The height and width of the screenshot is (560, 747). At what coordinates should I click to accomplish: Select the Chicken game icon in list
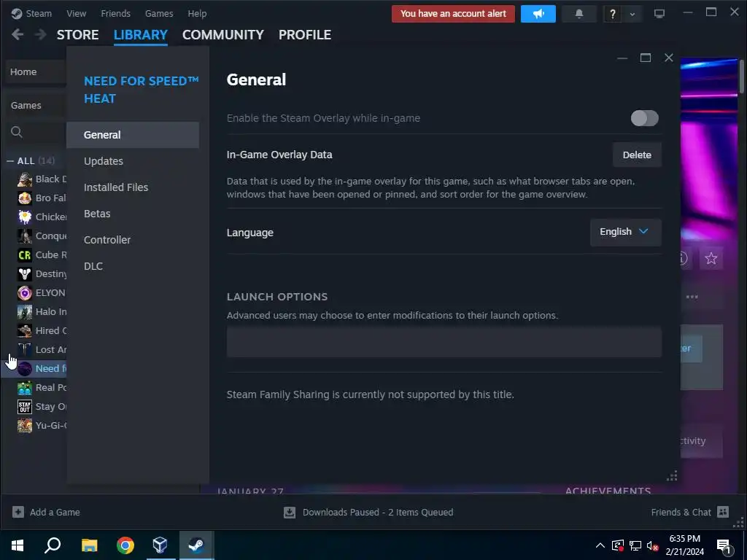25,217
